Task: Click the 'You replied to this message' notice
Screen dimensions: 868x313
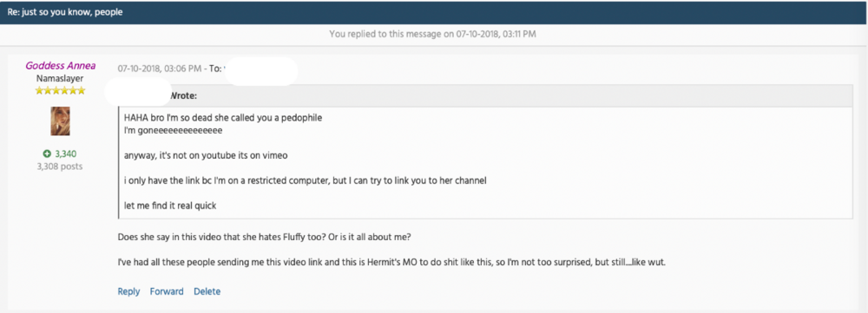Action: 432,35
